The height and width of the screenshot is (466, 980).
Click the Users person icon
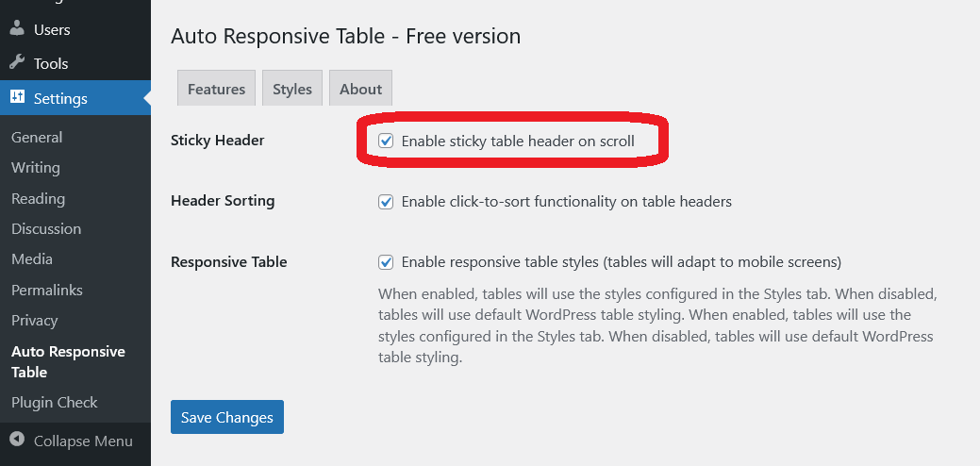[x=17, y=29]
